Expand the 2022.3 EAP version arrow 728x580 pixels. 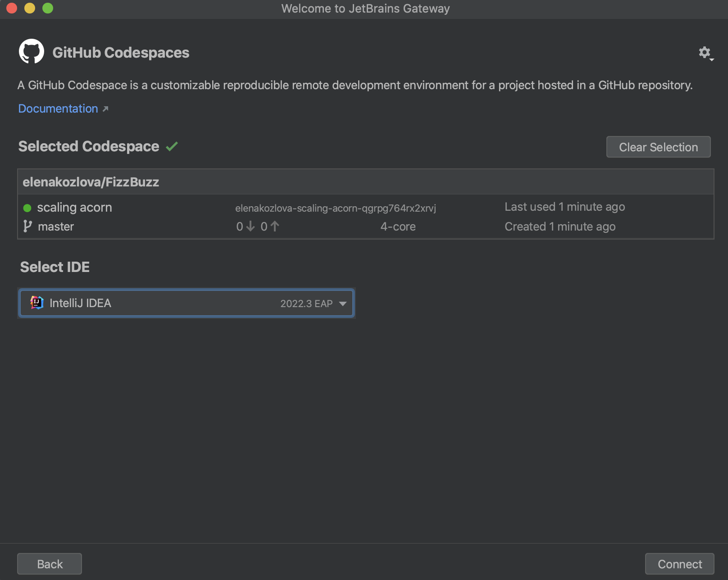343,304
